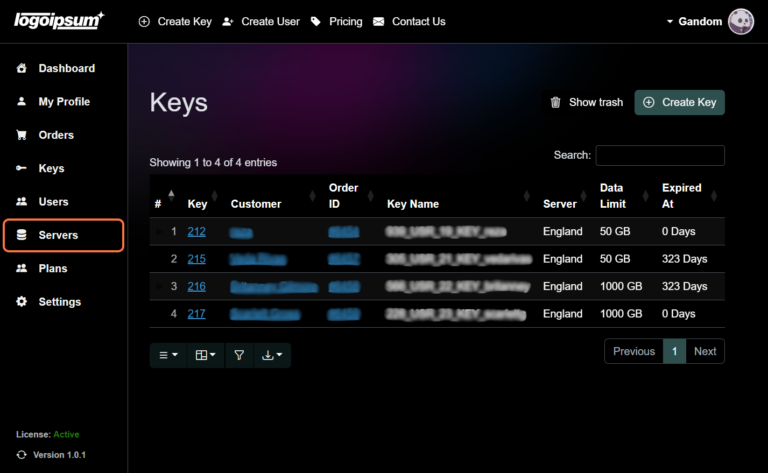Viewport: 768px width, 473px height.
Task: Open the page length list dropdown
Action: pyautogui.click(x=168, y=354)
